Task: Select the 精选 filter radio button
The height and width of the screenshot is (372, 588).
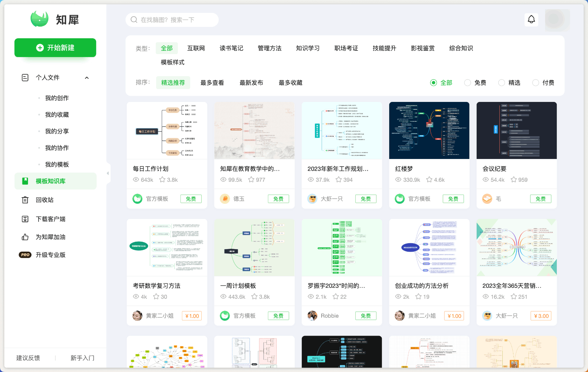Action: 501,82
